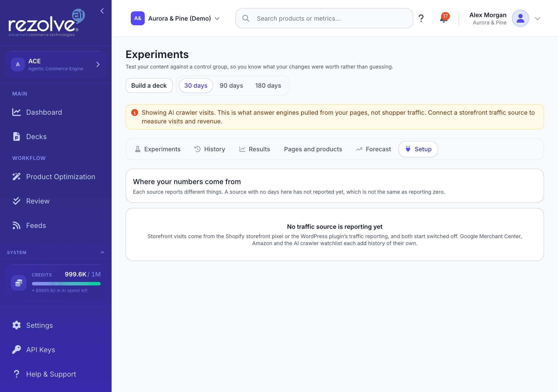Open Product Optimization page
The width and height of the screenshot is (558, 392).
56,177
